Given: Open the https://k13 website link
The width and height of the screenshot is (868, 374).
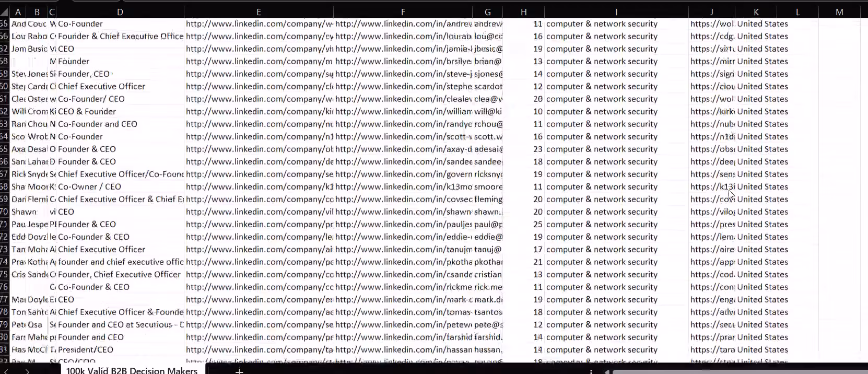Looking at the screenshot, I should pos(712,186).
